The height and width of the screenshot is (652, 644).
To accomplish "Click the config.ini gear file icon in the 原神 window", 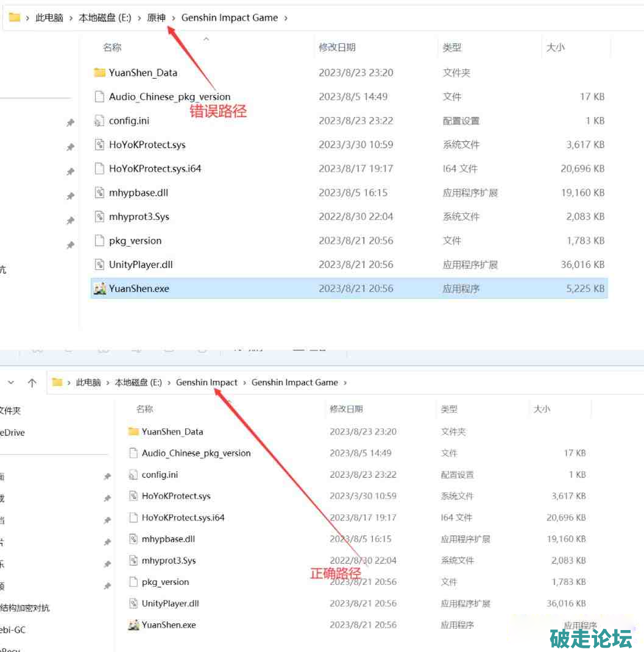I will pyautogui.click(x=100, y=121).
